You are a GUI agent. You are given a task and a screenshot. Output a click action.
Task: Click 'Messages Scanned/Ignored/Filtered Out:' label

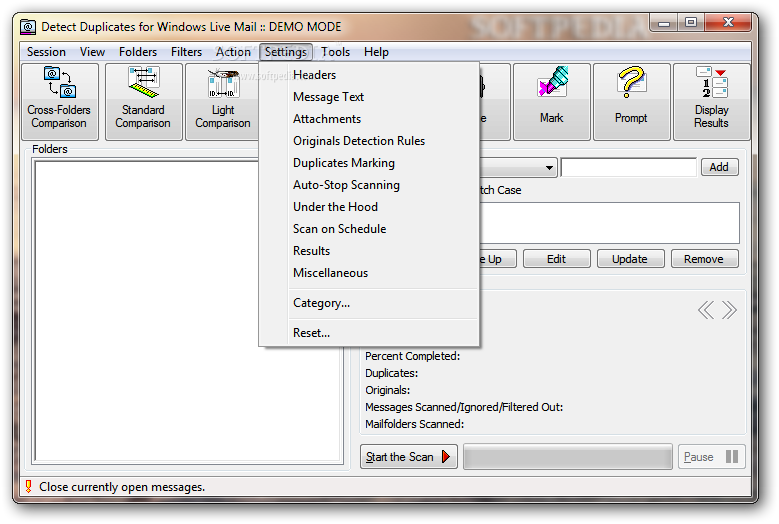[464, 407]
